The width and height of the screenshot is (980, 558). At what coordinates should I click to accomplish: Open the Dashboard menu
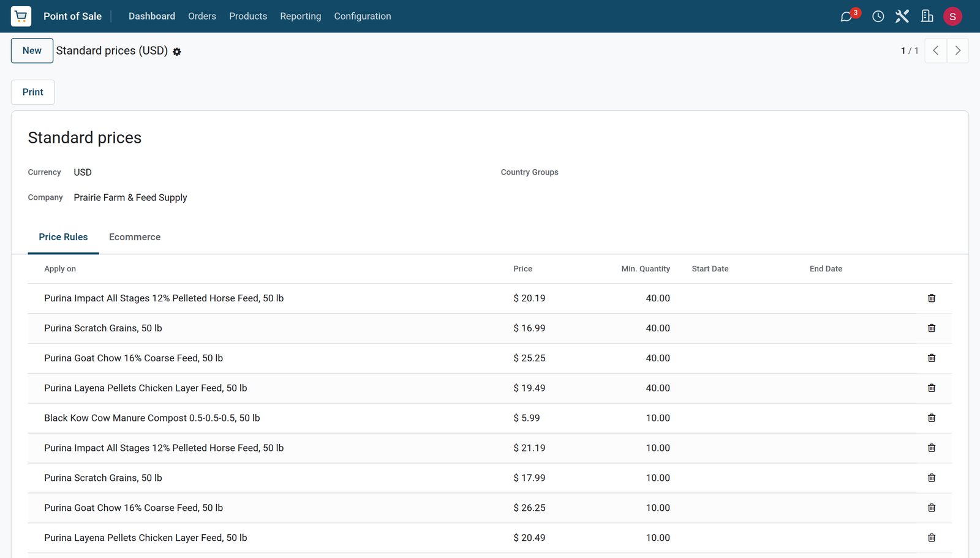pos(152,17)
